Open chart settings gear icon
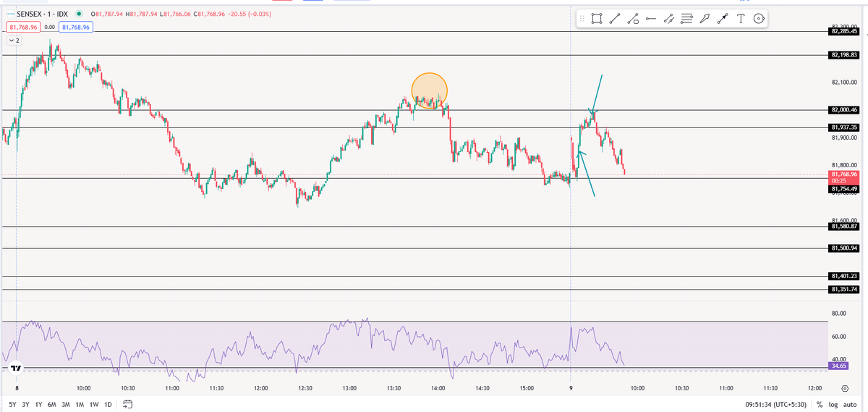The height and width of the screenshot is (412, 868). click(x=844, y=389)
